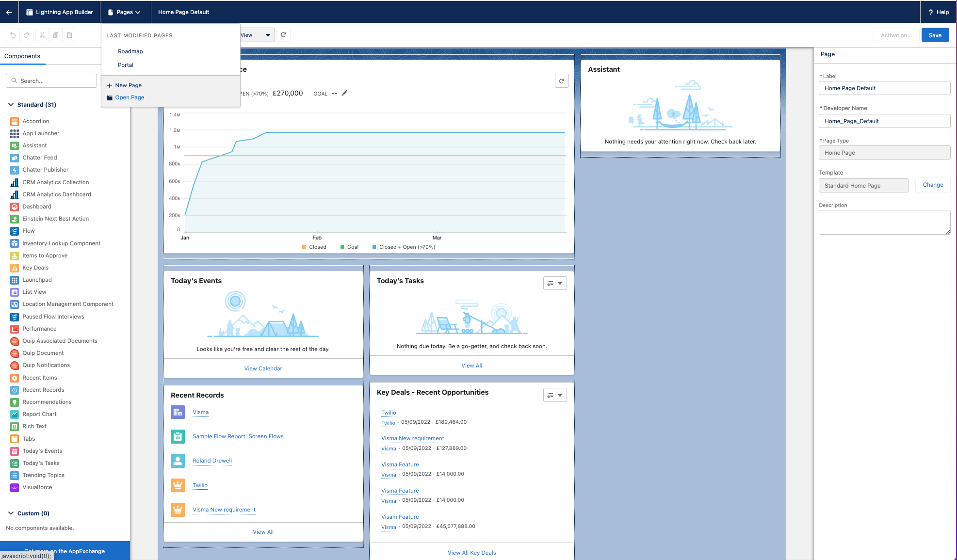The image size is (957, 560).
Task: Click the redo icon
Action: (x=27, y=35)
